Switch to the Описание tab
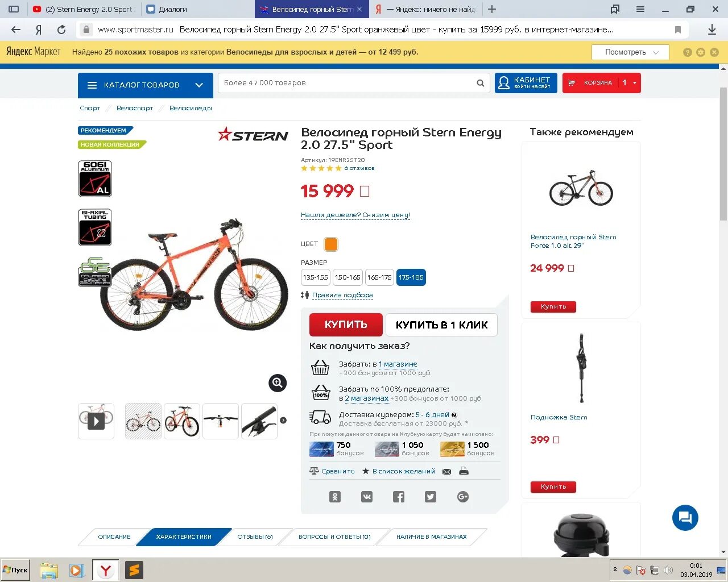The height and width of the screenshot is (582, 728). coord(114,537)
